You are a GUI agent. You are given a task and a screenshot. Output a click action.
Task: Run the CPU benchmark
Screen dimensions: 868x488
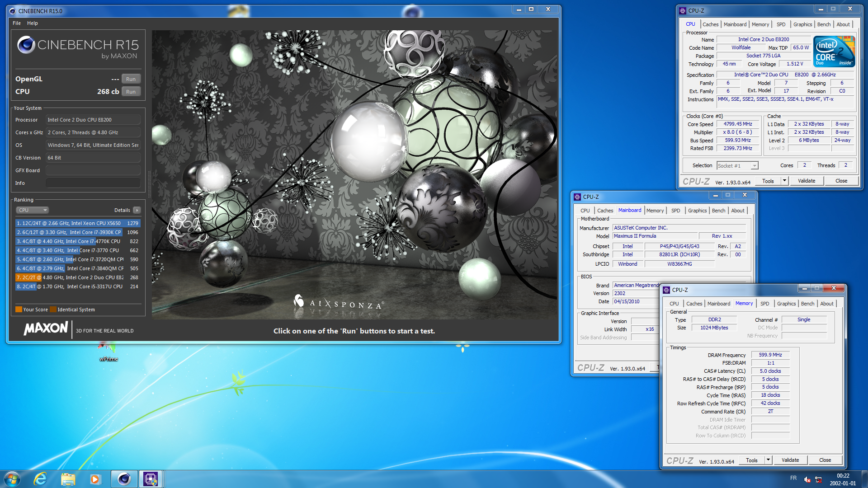(x=131, y=92)
